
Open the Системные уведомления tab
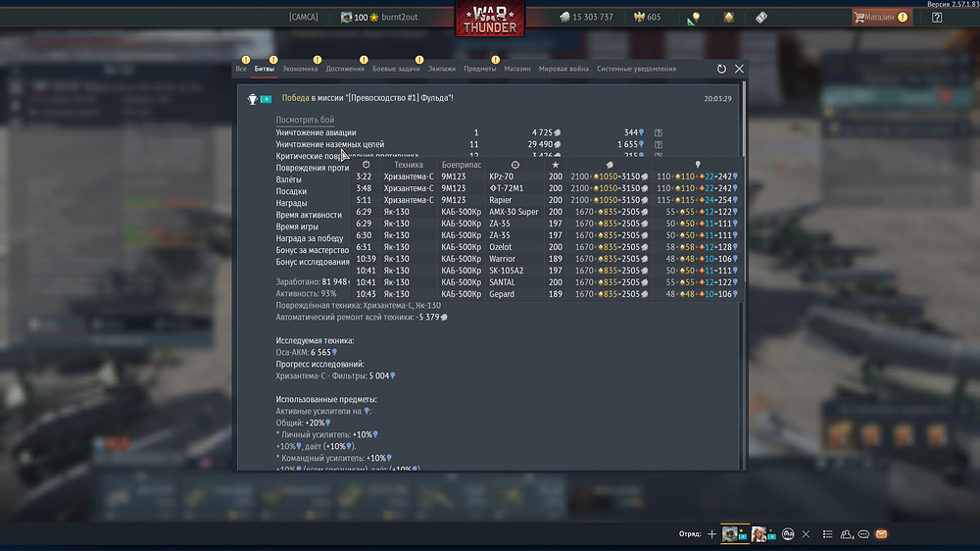pos(636,69)
